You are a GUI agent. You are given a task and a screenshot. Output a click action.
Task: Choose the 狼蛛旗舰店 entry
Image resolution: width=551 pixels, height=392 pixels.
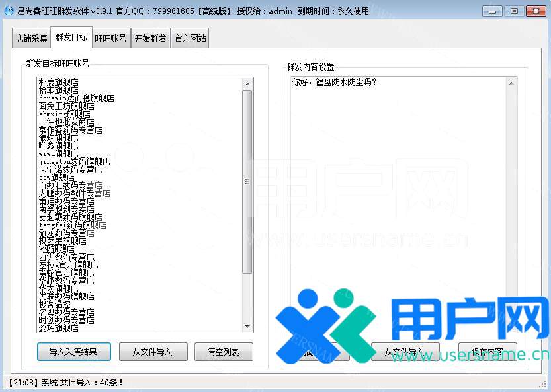pyautogui.click(x=59, y=138)
